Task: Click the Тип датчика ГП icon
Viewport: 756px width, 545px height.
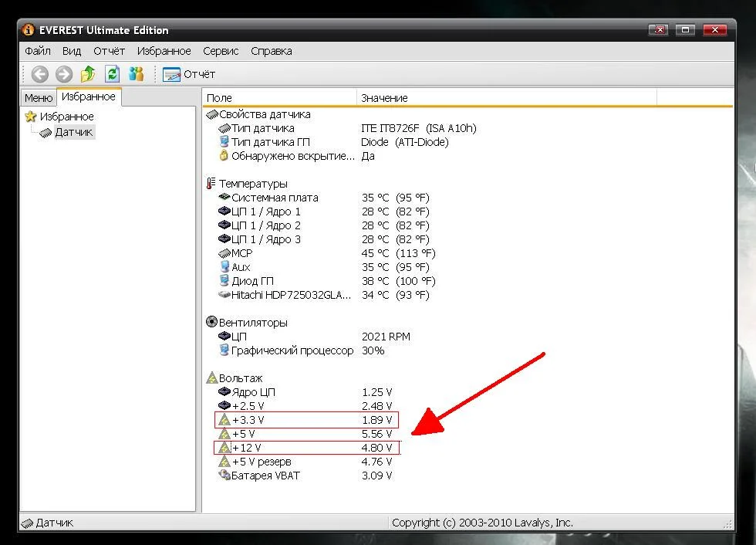Action: (x=224, y=142)
